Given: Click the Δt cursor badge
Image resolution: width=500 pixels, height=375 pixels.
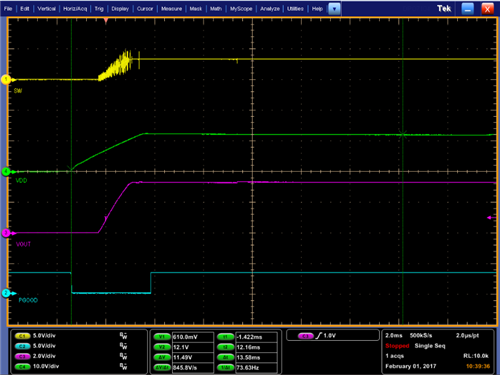Looking at the screenshot, I should (226, 357).
